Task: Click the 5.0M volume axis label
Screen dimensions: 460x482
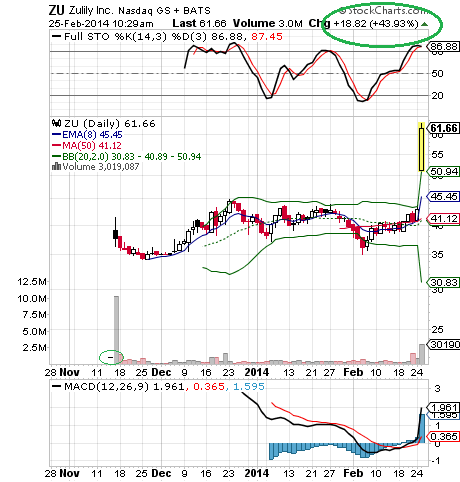Action: point(34,331)
